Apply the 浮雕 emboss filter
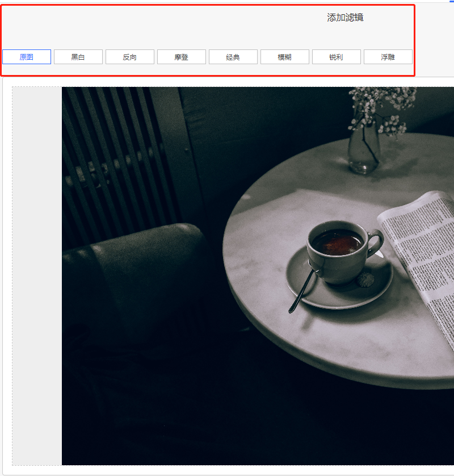The height and width of the screenshot is (476, 454). [388, 57]
